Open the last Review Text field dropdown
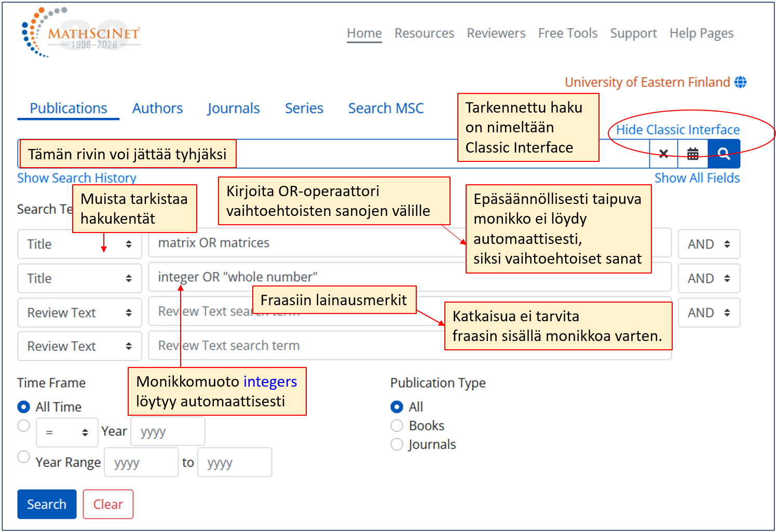 click(79, 346)
